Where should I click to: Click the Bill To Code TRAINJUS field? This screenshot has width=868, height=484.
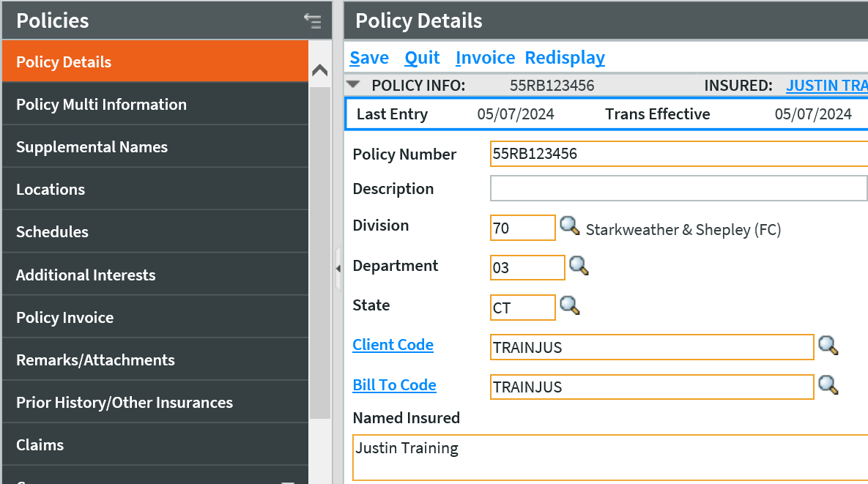(652, 387)
